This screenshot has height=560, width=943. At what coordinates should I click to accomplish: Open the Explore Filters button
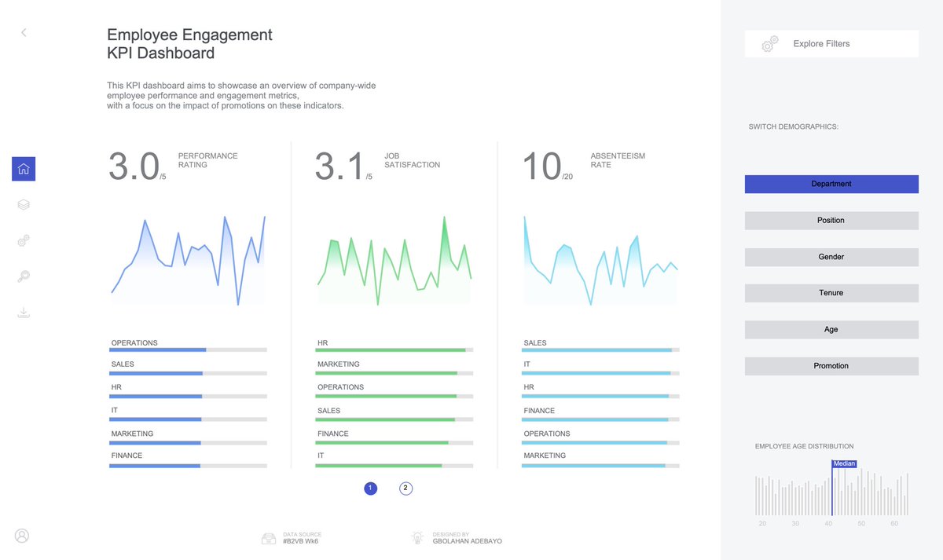coord(831,44)
